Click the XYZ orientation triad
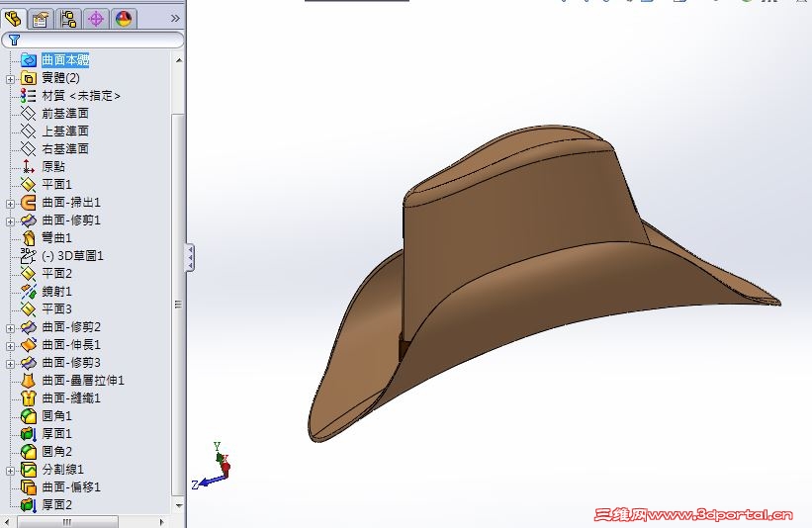812x528 pixels. [213, 466]
